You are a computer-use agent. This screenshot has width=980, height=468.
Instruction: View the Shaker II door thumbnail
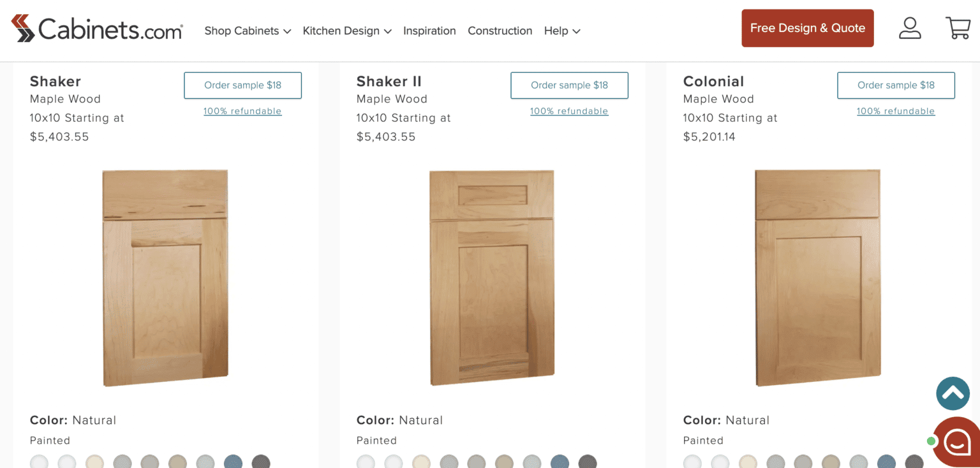tap(491, 277)
